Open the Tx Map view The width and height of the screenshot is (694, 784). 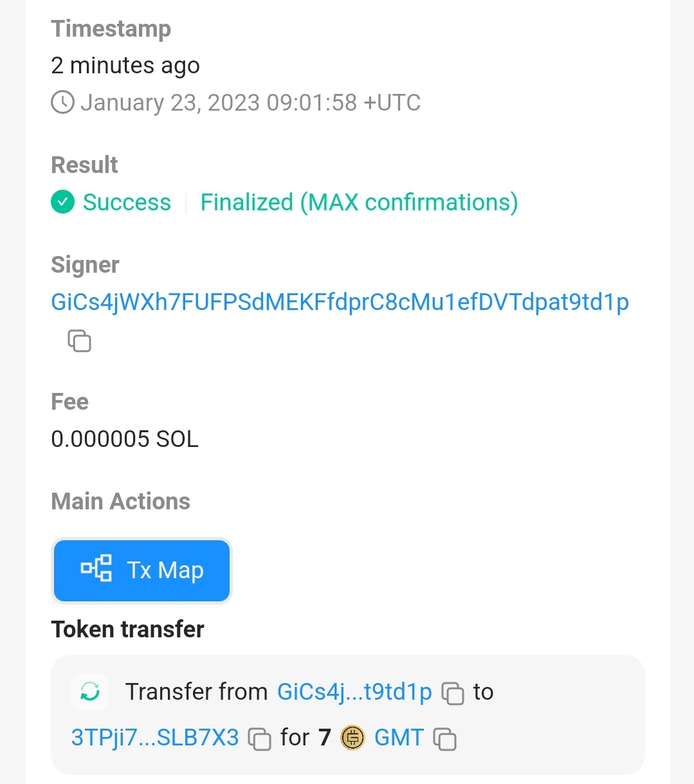pos(142,570)
